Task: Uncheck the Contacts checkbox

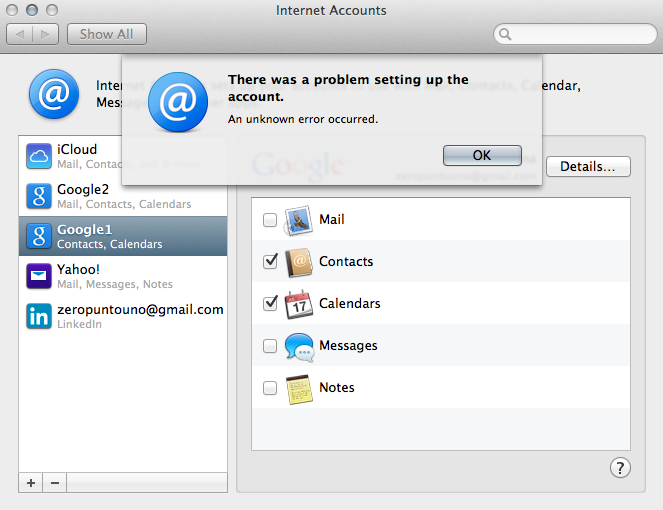Action: 270,261
